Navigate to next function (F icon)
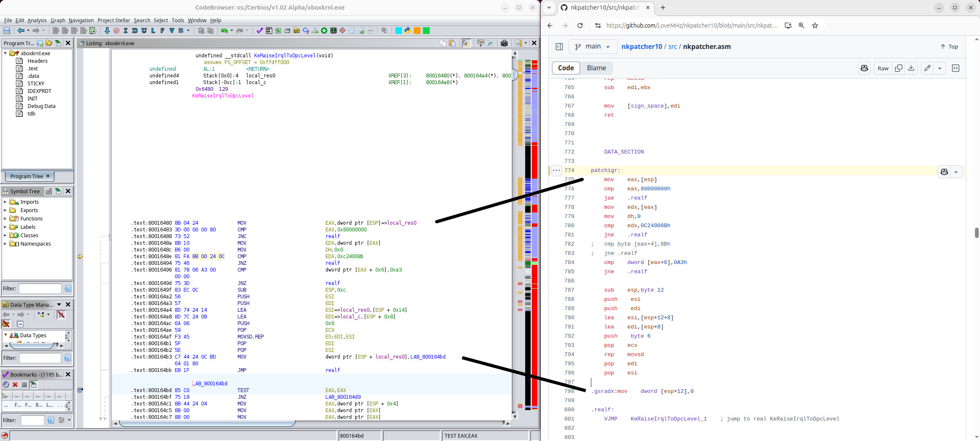Screen dimensions: 980x441 (162, 31)
